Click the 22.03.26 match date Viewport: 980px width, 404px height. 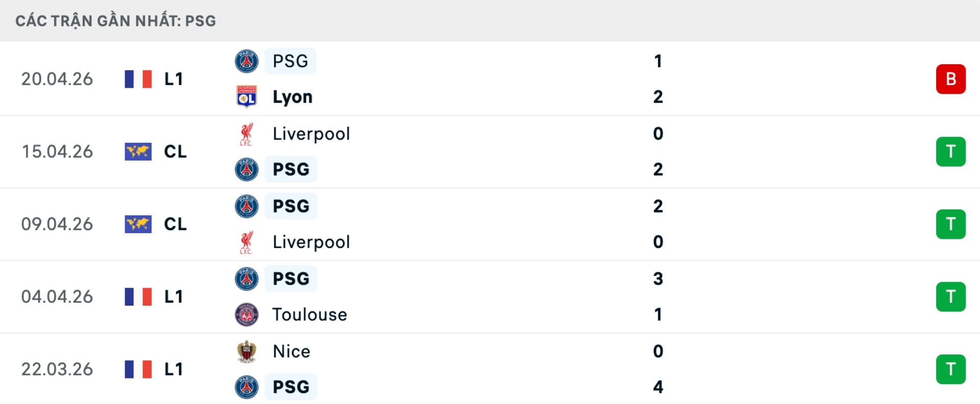tap(57, 369)
